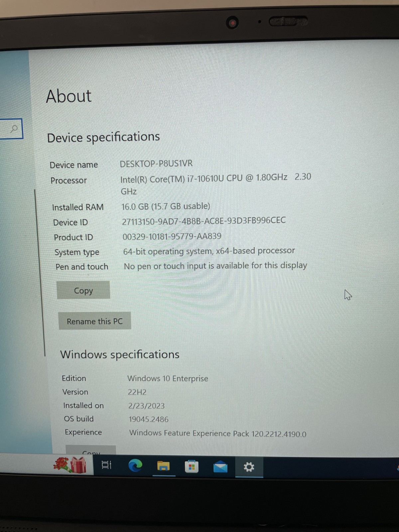Click the Pen and touch label
The height and width of the screenshot is (532, 399).
82,267
